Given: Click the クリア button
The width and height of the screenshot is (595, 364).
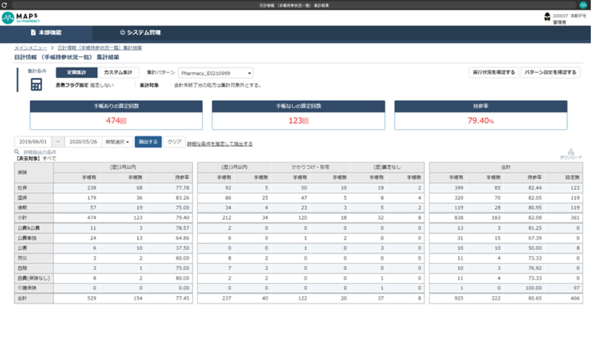Looking at the screenshot, I should pyautogui.click(x=174, y=142).
